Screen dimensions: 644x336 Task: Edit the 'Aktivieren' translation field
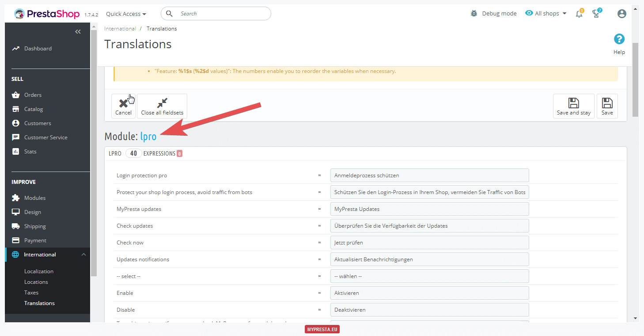[429, 293]
